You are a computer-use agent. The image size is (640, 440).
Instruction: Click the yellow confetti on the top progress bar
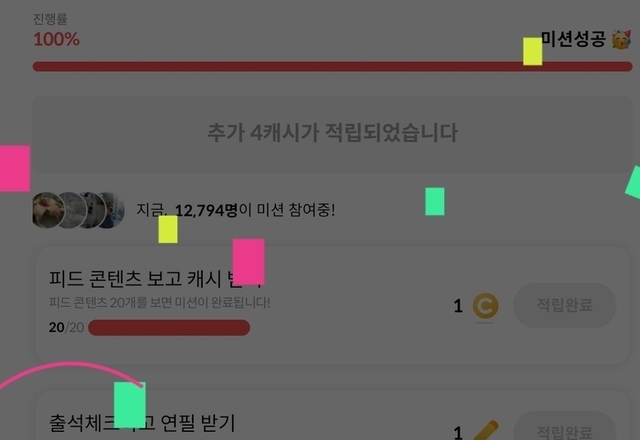tap(533, 51)
